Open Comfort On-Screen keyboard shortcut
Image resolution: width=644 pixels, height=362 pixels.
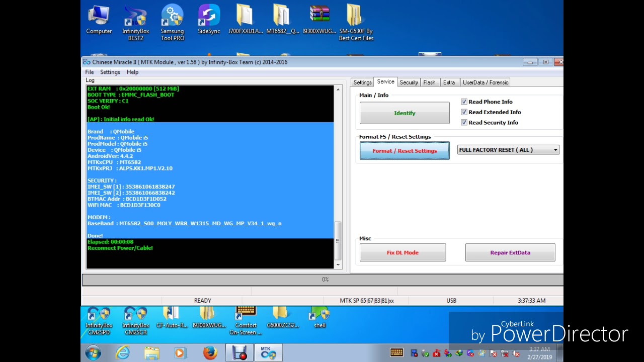(246, 321)
